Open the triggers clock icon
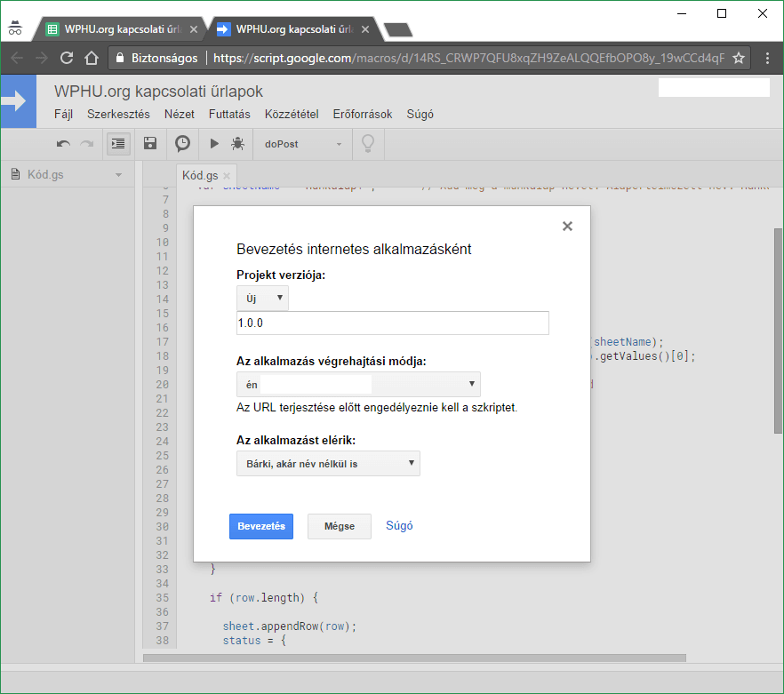The image size is (784, 694). 182,143
